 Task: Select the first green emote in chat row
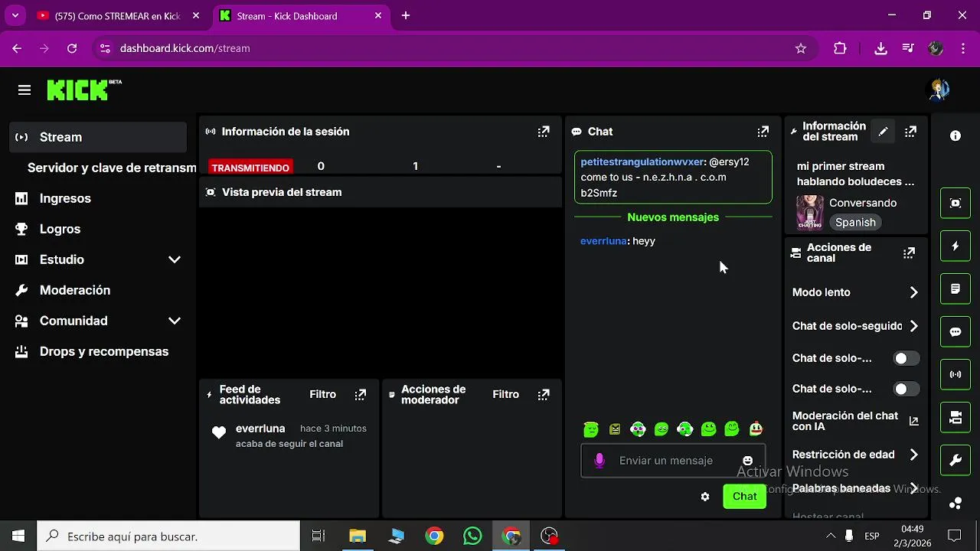(591, 429)
